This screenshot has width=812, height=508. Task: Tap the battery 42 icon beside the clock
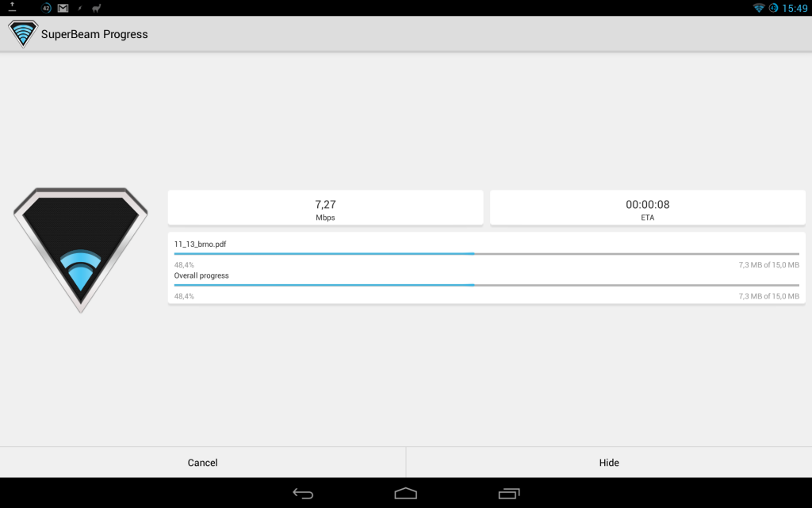point(773,8)
